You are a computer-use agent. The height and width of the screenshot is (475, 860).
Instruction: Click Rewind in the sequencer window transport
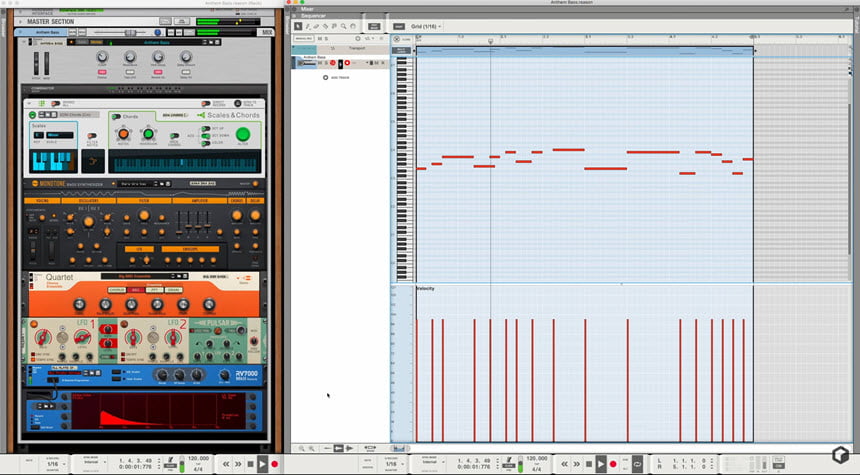pyautogui.click(x=564, y=464)
